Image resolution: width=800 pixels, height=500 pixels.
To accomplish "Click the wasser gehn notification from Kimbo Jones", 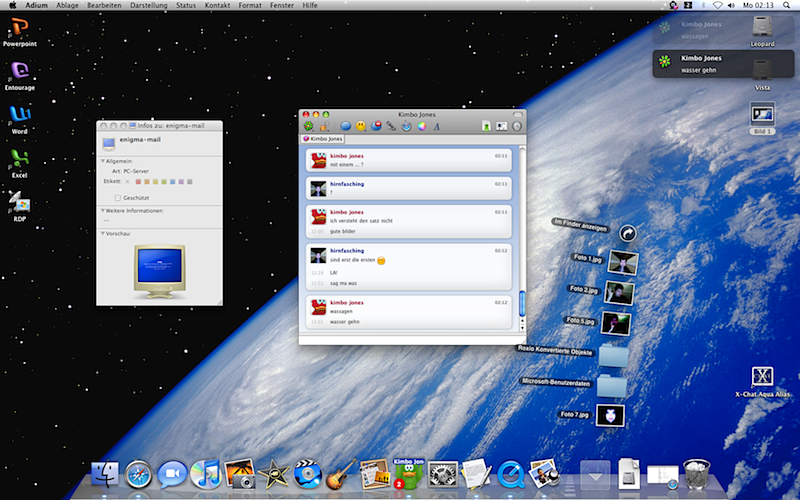I will click(x=723, y=63).
